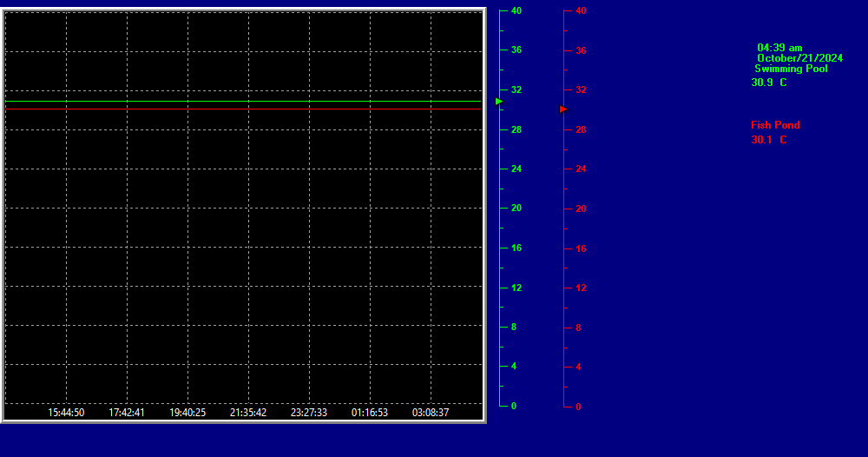Click the 0 label on the green scale

pyautogui.click(x=515, y=406)
